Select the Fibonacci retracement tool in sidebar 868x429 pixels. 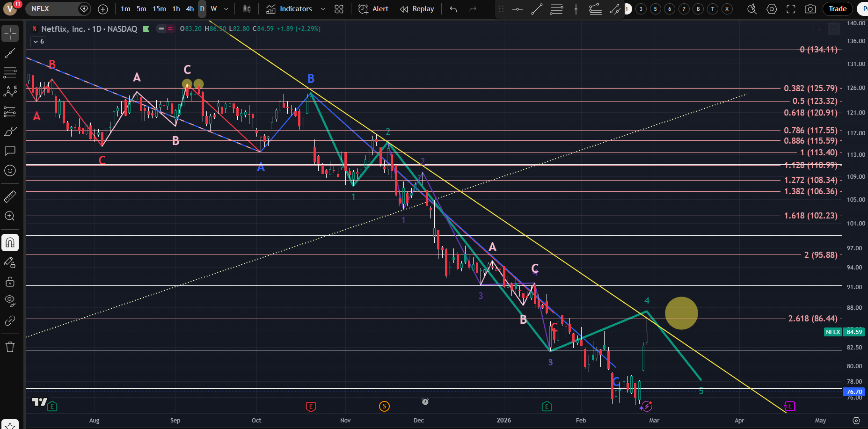pos(10,73)
